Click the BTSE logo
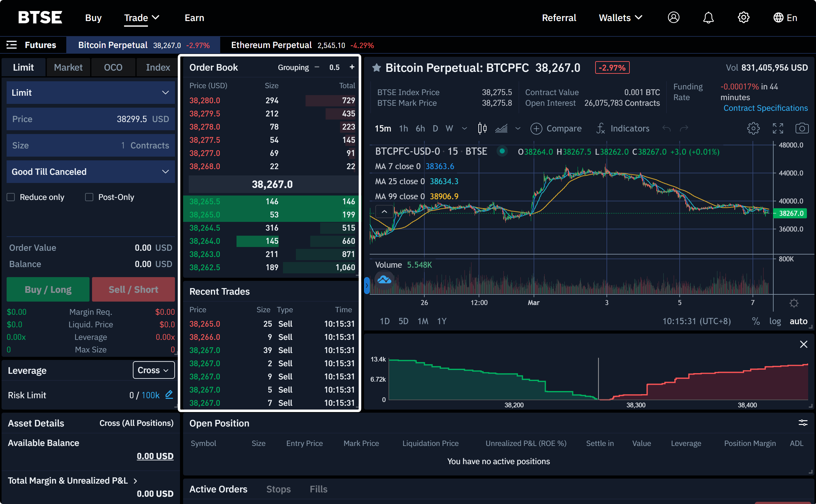This screenshot has height=504, width=816. tap(40, 17)
